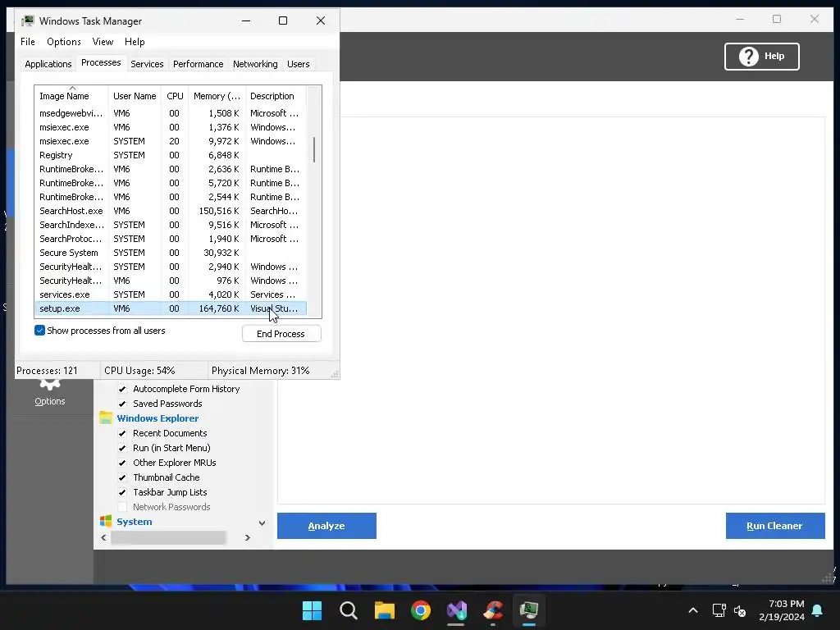Open Task Manager Help menu

[x=135, y=42]
